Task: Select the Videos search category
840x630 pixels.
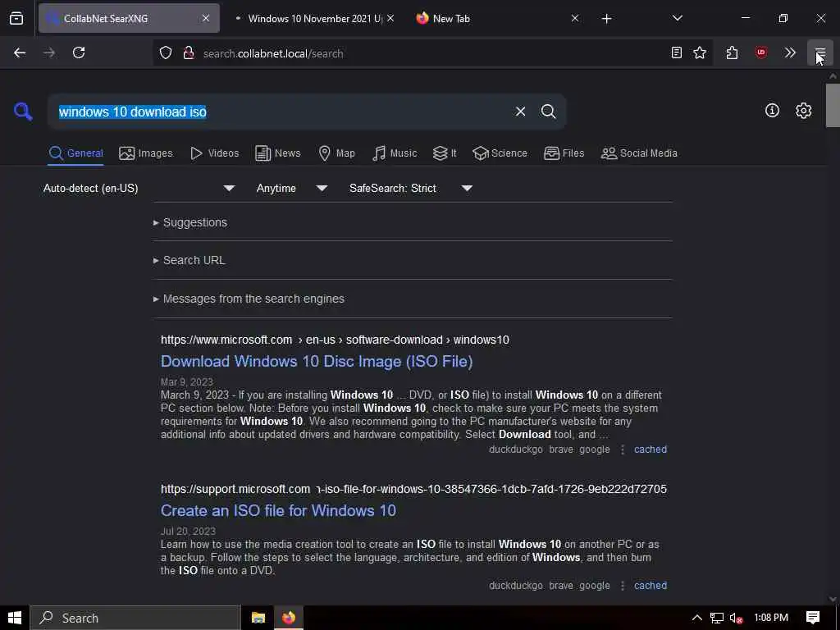Action: [x=214, y=153]
